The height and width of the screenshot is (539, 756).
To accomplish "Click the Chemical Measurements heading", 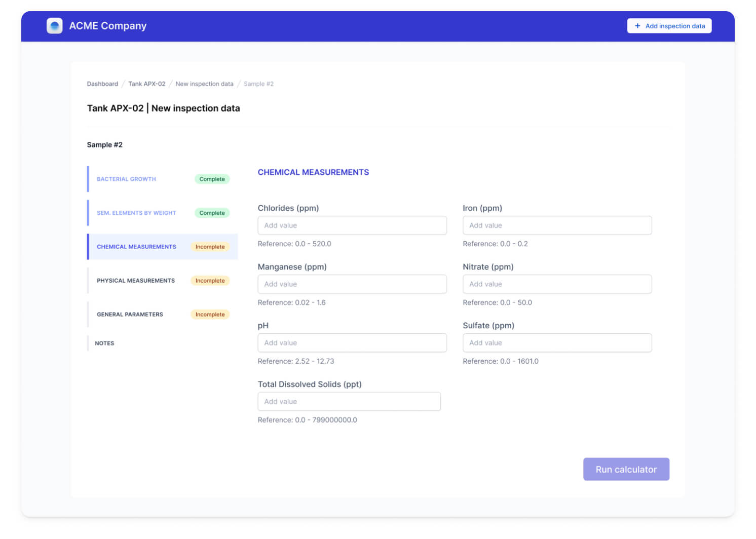I will click(x=313, y=172).
